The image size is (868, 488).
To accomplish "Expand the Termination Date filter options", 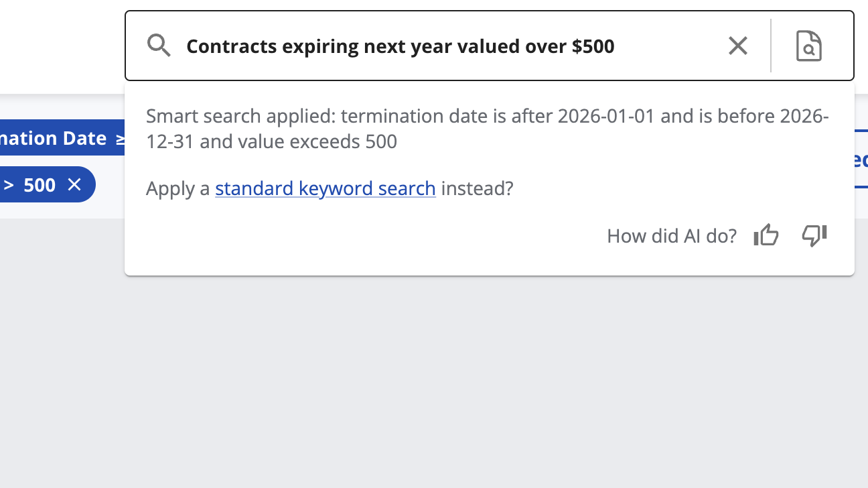I will [x=60, y=138].
